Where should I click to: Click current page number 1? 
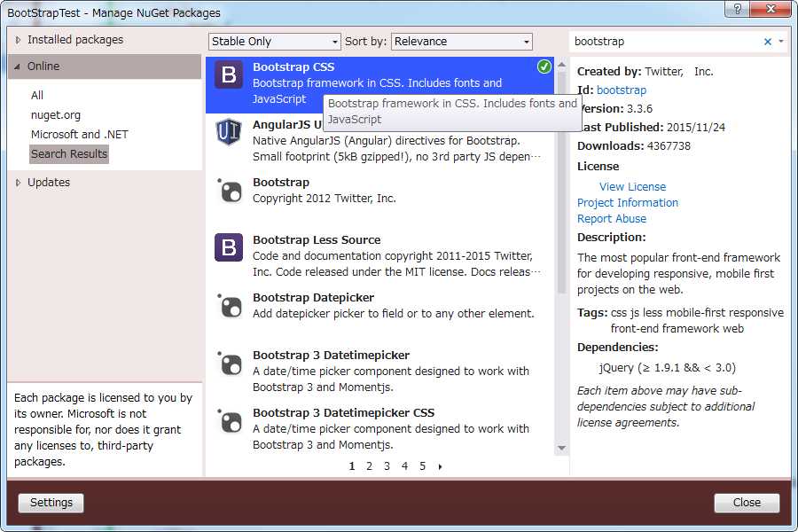pos(352,466)
